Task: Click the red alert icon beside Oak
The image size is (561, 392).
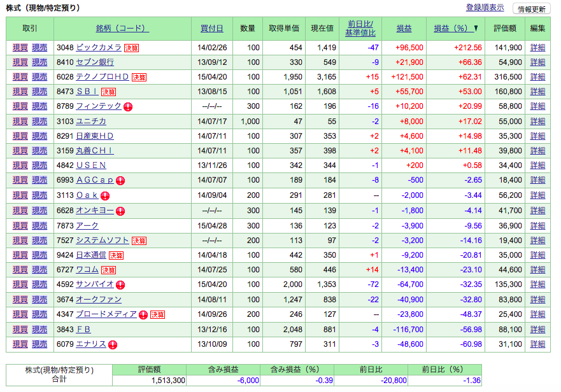Action: point(105,196)
